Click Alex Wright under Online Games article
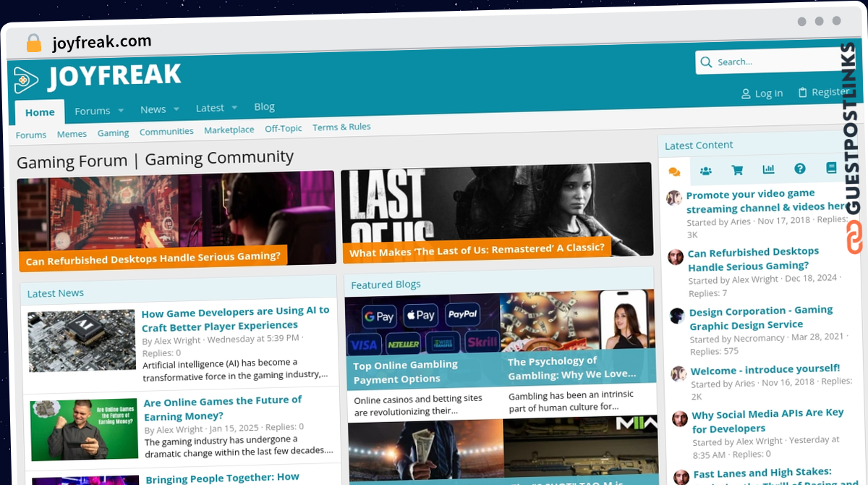 [180, 429]
